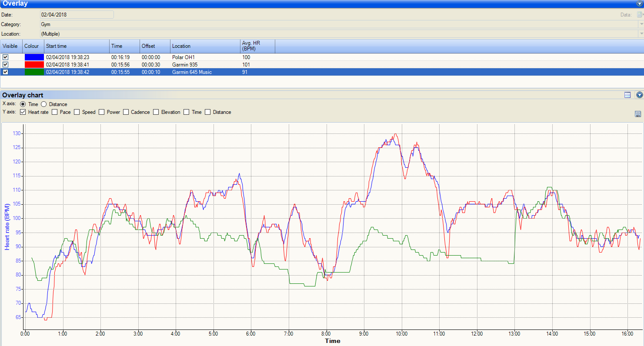
Task: Click the Data calculator icon
Action: (640, 14)
